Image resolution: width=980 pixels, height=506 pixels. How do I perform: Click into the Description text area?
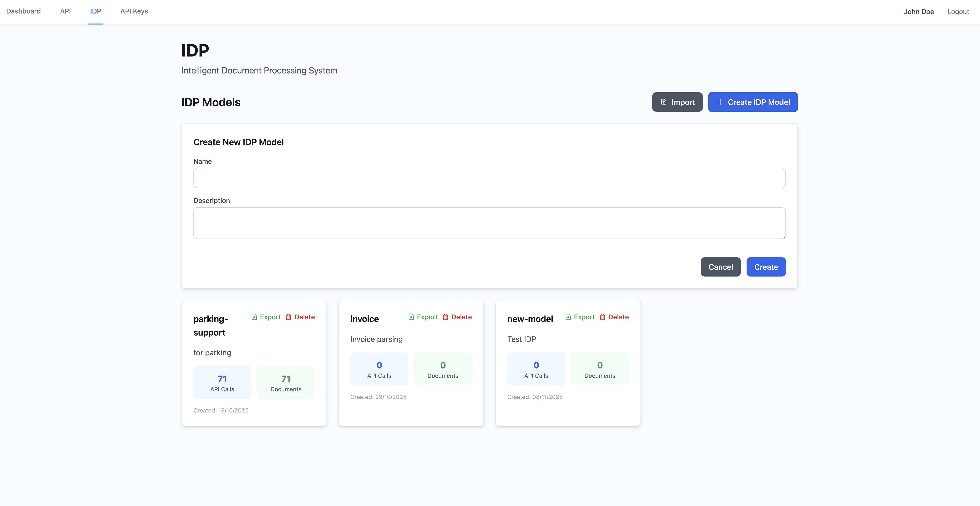pos(489,223)
